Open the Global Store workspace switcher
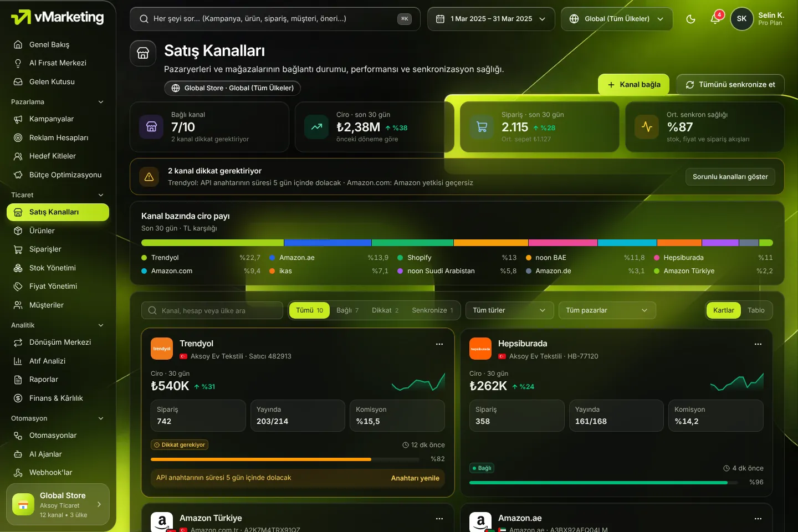The height and width of the screenshot is (532, 798). (x=58, y=504)
